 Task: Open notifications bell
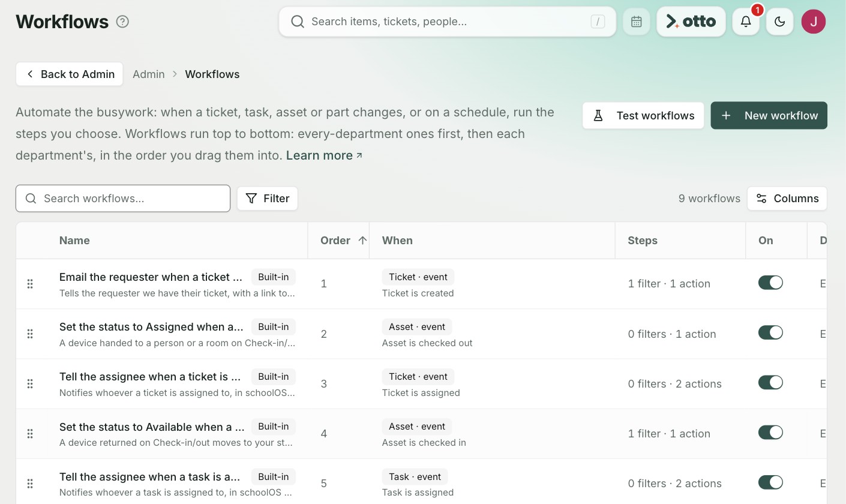[746, 22]
